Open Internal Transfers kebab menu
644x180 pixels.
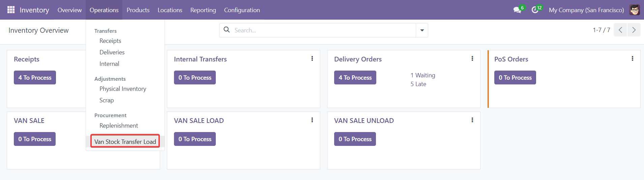312,59
